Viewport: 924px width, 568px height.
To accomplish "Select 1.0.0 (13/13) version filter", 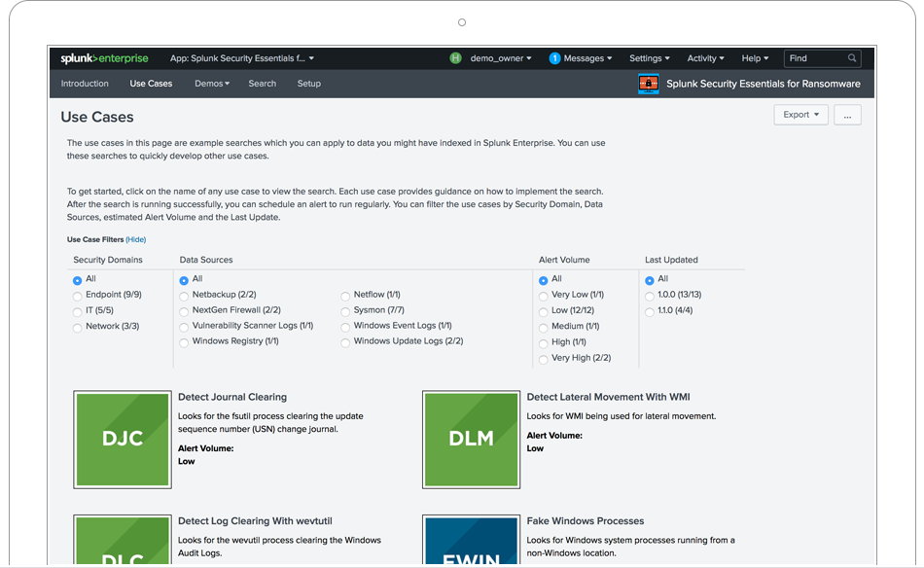I will point(650,297).
